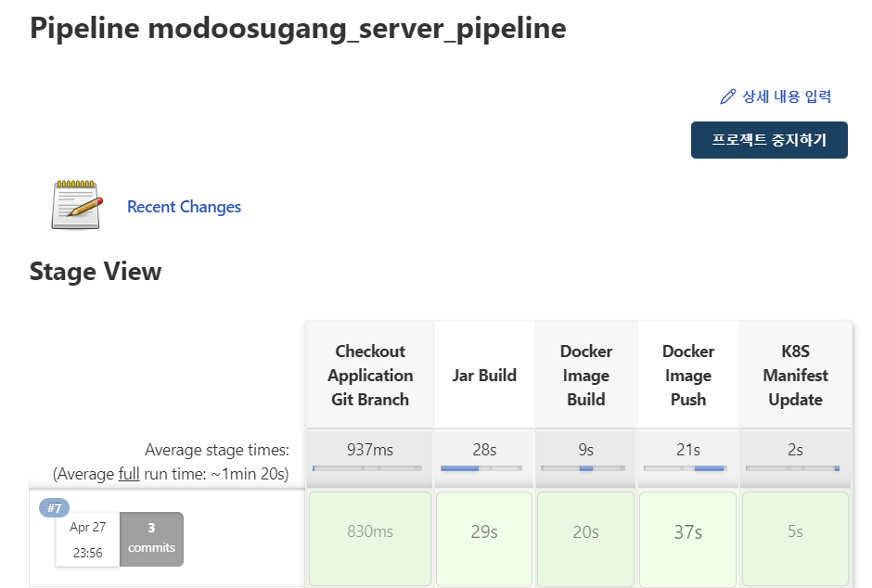Click the Docker Image Push average bar

(686, 468)
